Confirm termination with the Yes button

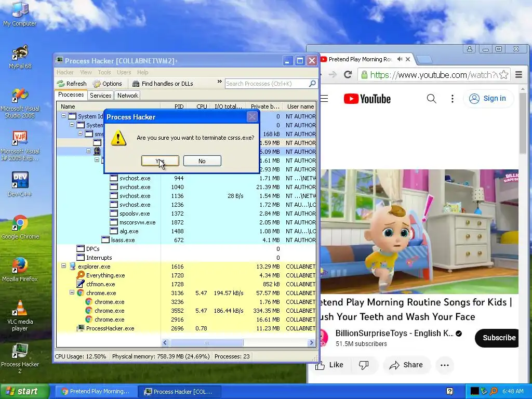pyautogui.click(x=160, y=161)
